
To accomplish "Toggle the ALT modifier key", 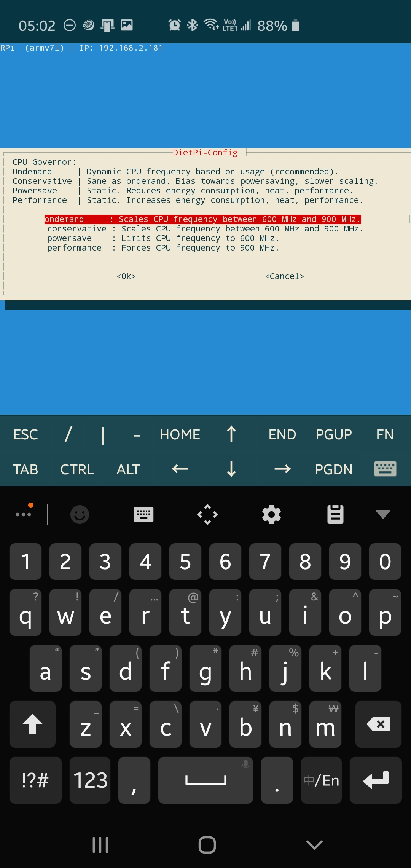I will [x=128, y=469].
